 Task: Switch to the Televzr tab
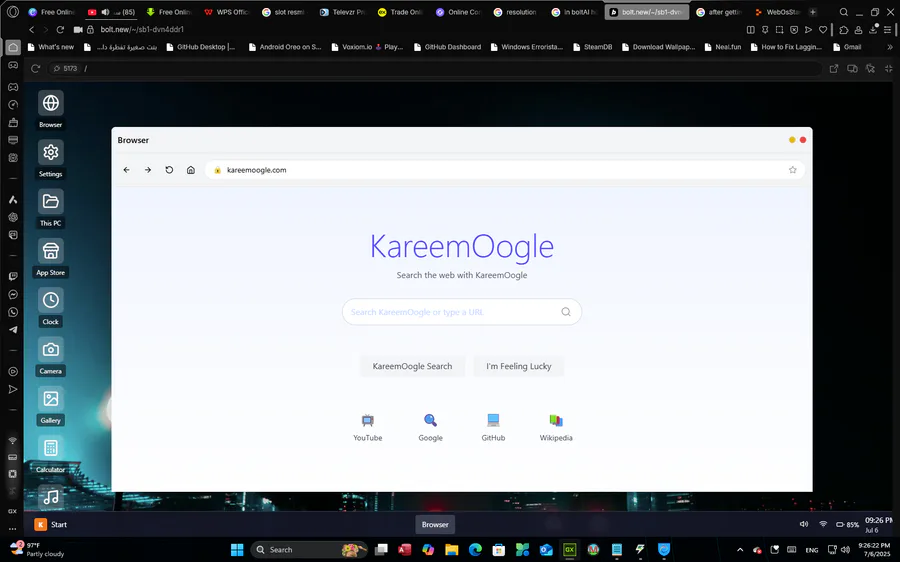[x=342, y=12]
